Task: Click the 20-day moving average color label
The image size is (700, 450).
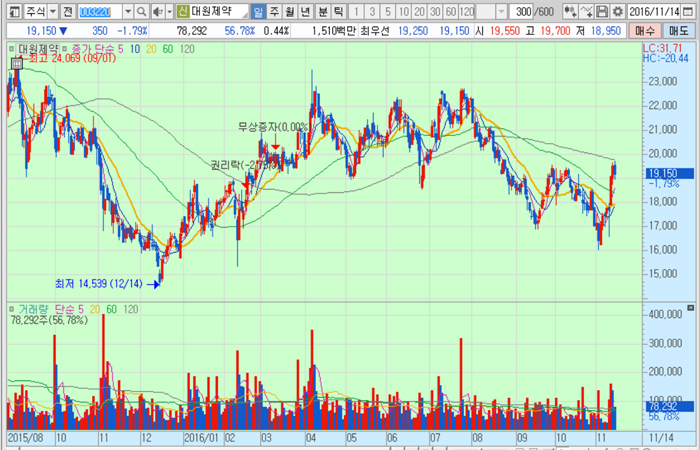Action: [151, 48]
